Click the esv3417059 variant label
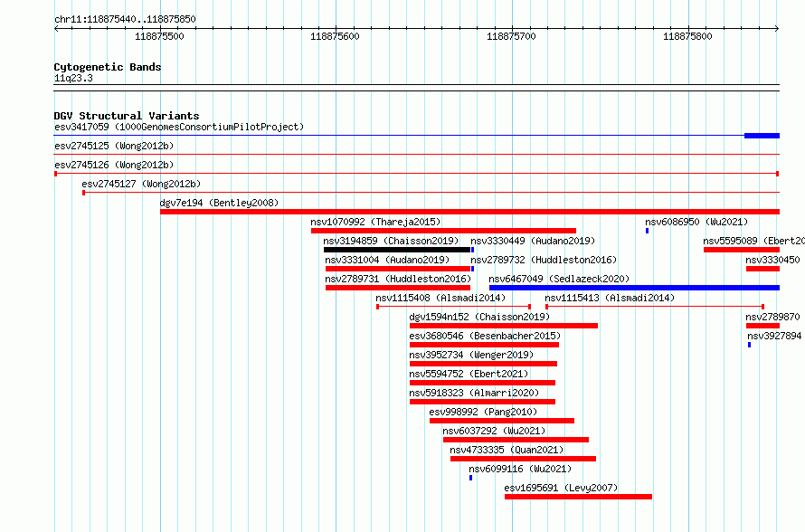 coord(179,127)
